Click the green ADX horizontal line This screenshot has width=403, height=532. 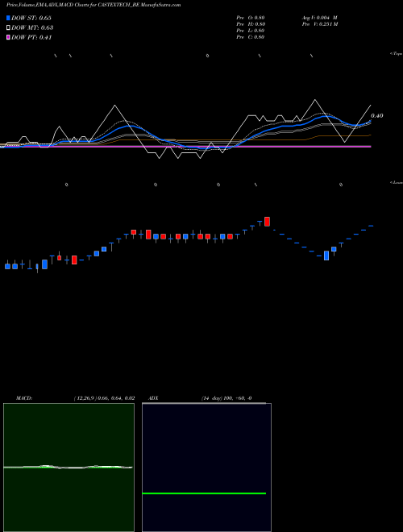pos(204,493)
